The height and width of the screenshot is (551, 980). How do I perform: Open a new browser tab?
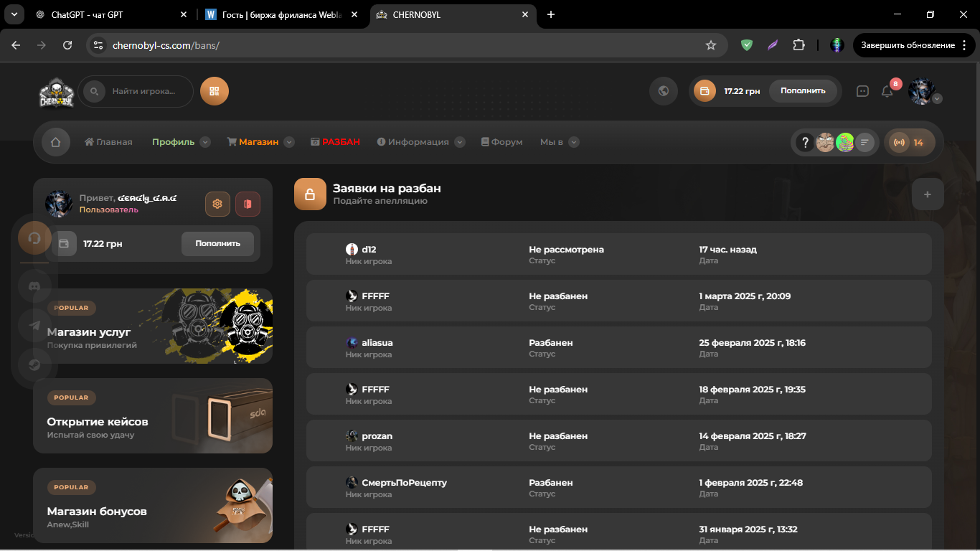pos(551,14)
